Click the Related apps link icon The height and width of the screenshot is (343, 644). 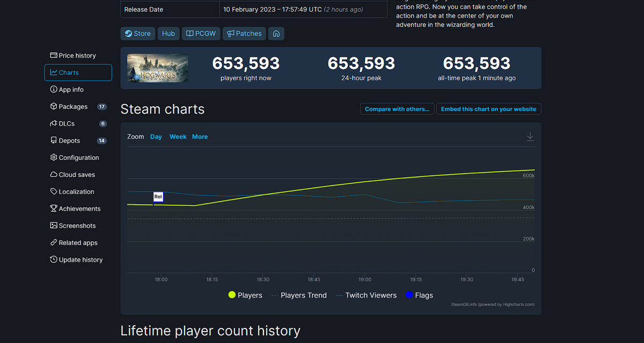click(x=54, y=243)
